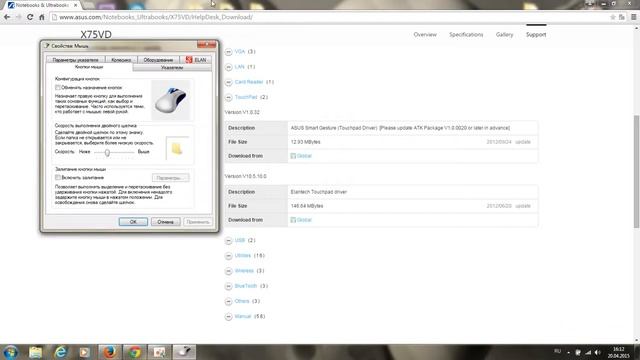This screenshot has height=360, width=640.
Task: Switch to the ELAN tab in mouse properties
Action: (196, 60)
